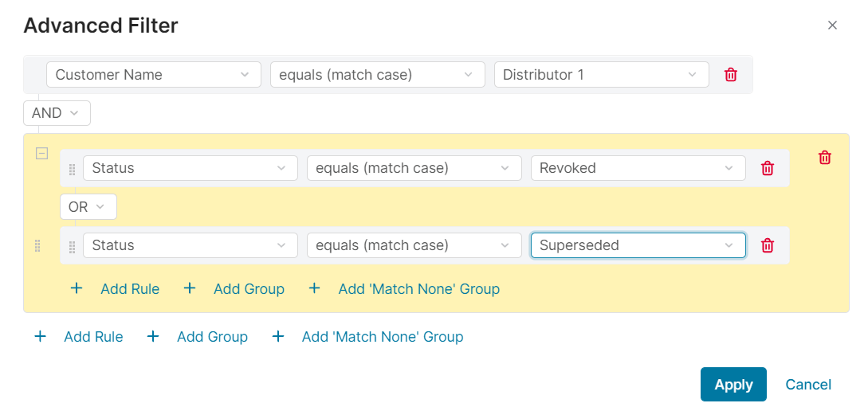Delete the Customer Name rule with trash icon
Image resolution: width=868 pixels, height=411 pixels.
pos(730,75)
